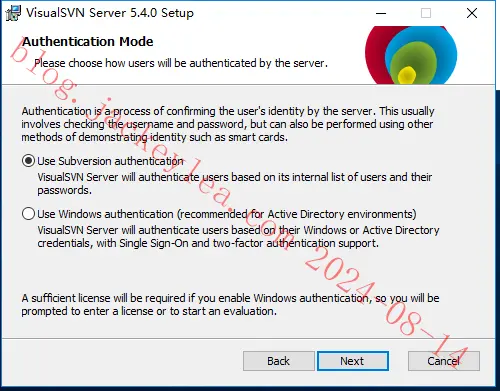Click the grayed-out maximize window icon

click(426, 13)
